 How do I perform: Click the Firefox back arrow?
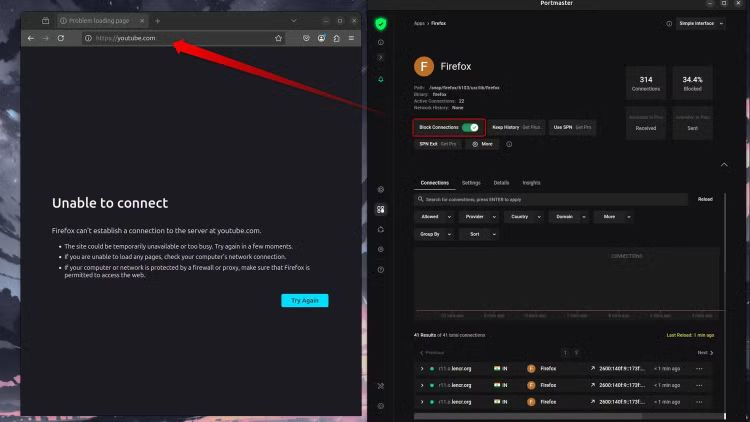point(30,38)
